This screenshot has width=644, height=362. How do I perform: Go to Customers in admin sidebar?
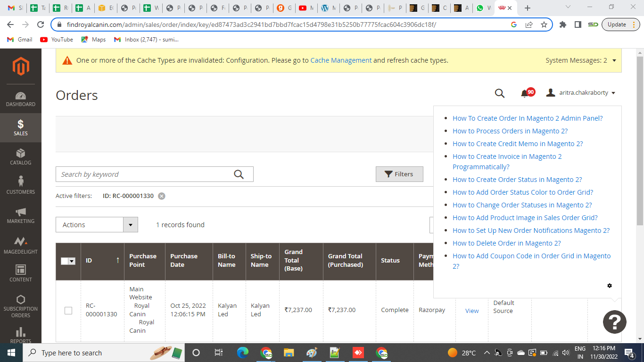20,186
